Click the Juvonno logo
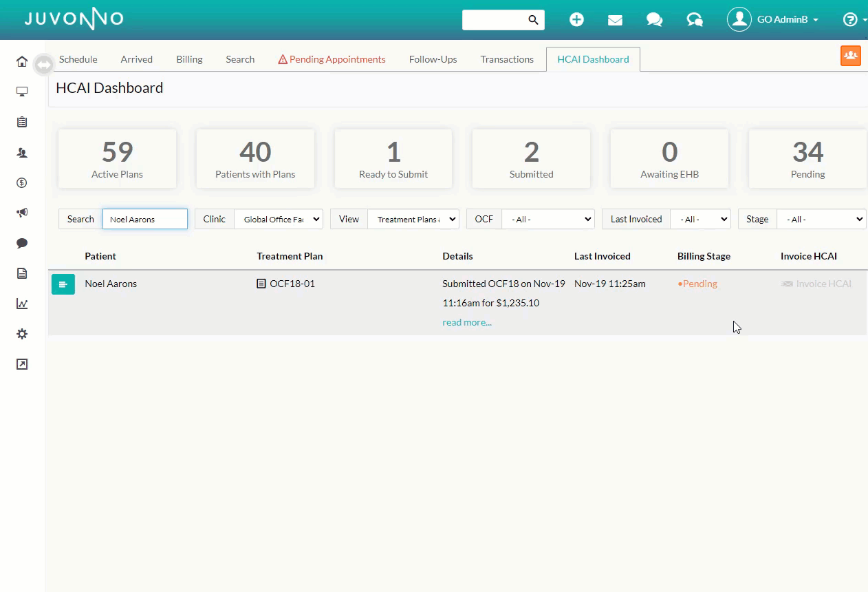Viewport: 868px width, 592px height. coord(74,19)
